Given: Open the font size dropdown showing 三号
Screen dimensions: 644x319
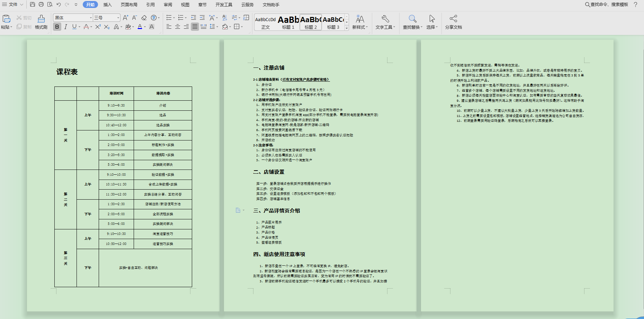Looking at the screenshot, I should point(118,18).
